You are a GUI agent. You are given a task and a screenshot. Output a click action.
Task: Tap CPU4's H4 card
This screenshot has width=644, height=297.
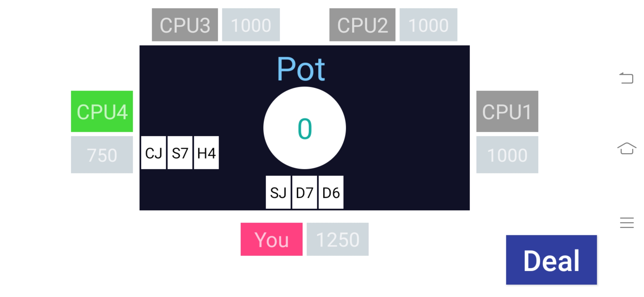click(x=206, y=153)
